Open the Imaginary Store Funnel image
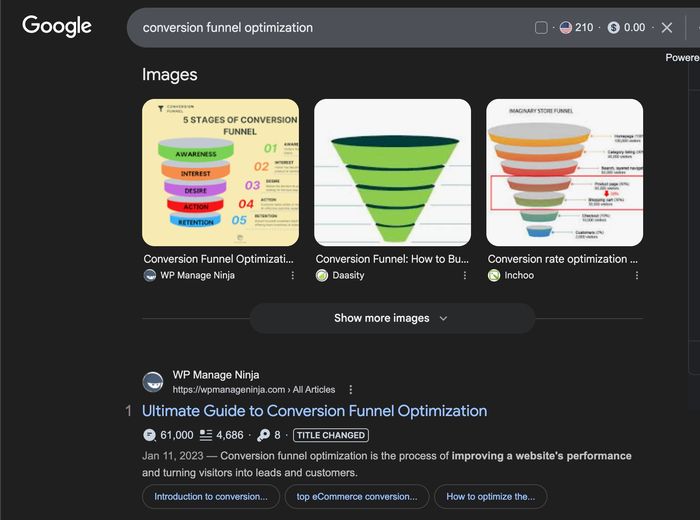This screenshot has height=520, width=700. (x=565, y=172)
